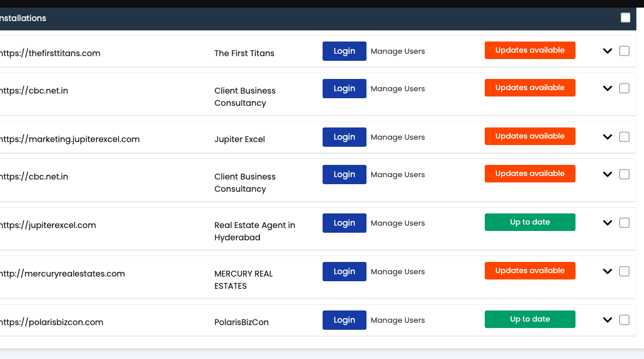Visit the https://marketing.jupiterexcel.com URL
This screenshot has height=359, width=644.
(69, 139)
